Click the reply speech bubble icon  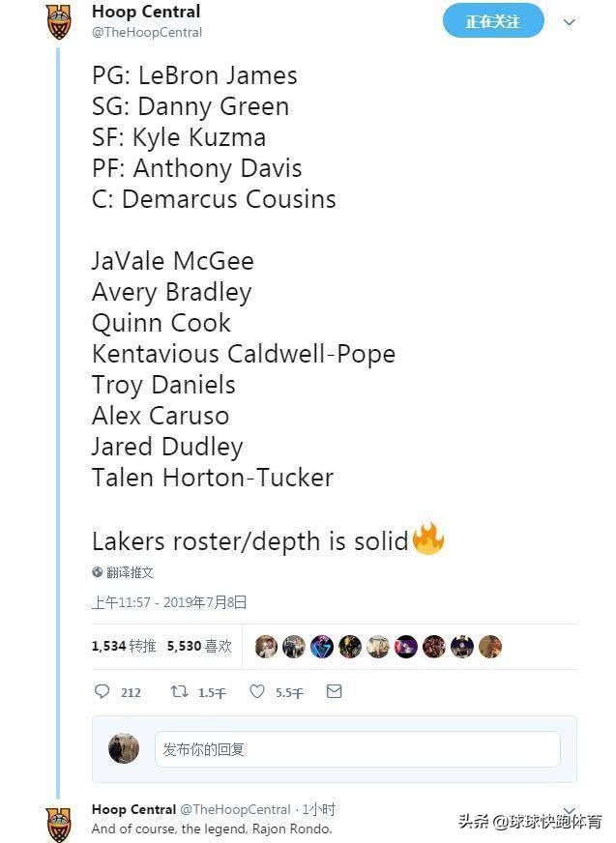click(102, 691)
